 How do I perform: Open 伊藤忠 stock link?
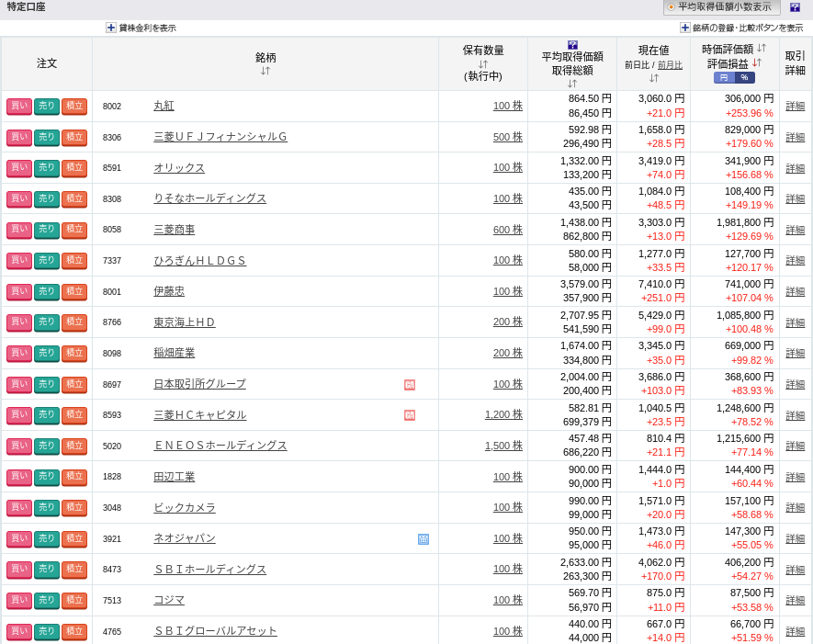pyautogui.click(x=169, y=291)
